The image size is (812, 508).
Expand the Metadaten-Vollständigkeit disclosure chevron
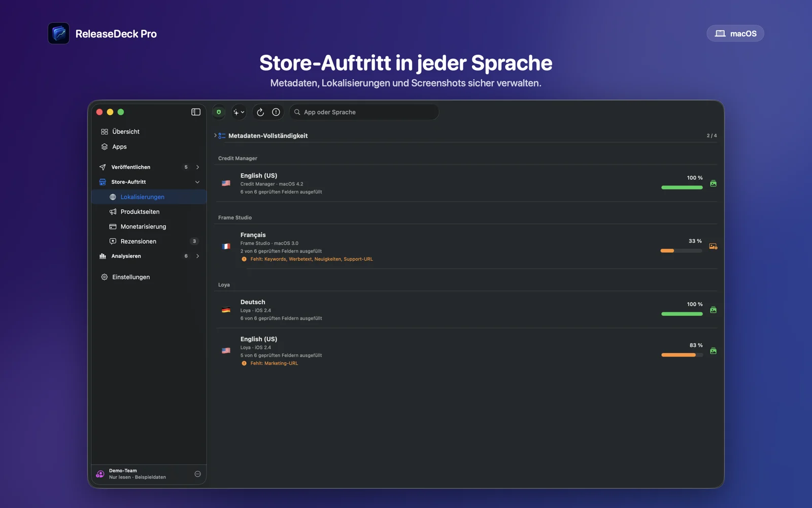tap(215, 136)
